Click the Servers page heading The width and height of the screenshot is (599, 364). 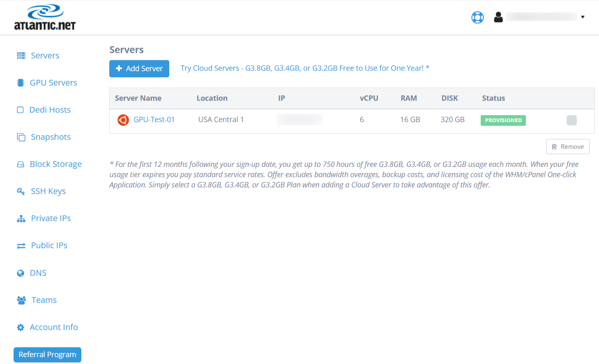coord(127,50)
